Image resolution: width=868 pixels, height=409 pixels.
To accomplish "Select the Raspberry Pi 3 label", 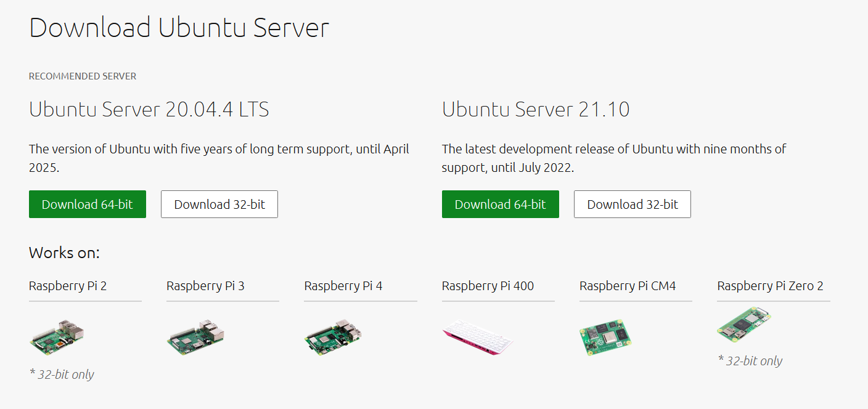I will (205, 286).
